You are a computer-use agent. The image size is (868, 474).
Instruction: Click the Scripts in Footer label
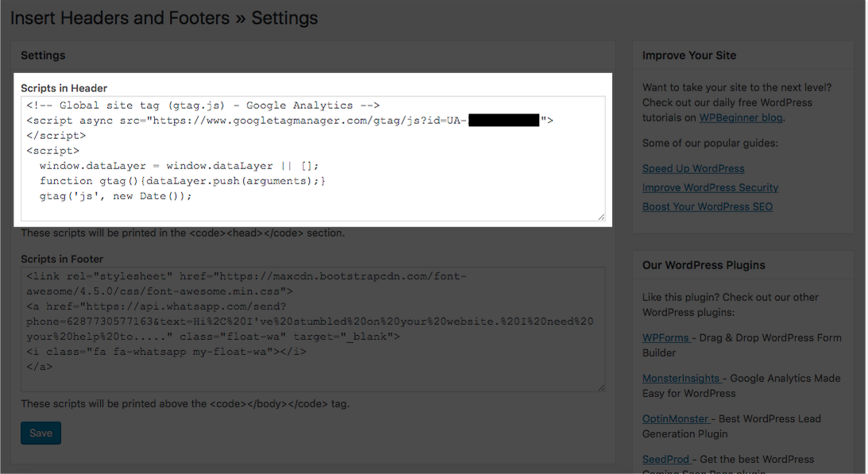[x=62, y=259]
